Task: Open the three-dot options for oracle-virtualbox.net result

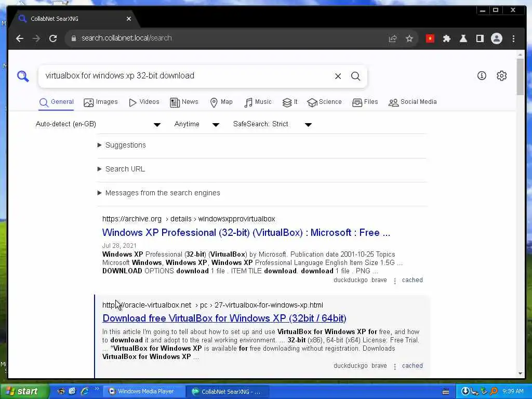Action: point(395,367)
